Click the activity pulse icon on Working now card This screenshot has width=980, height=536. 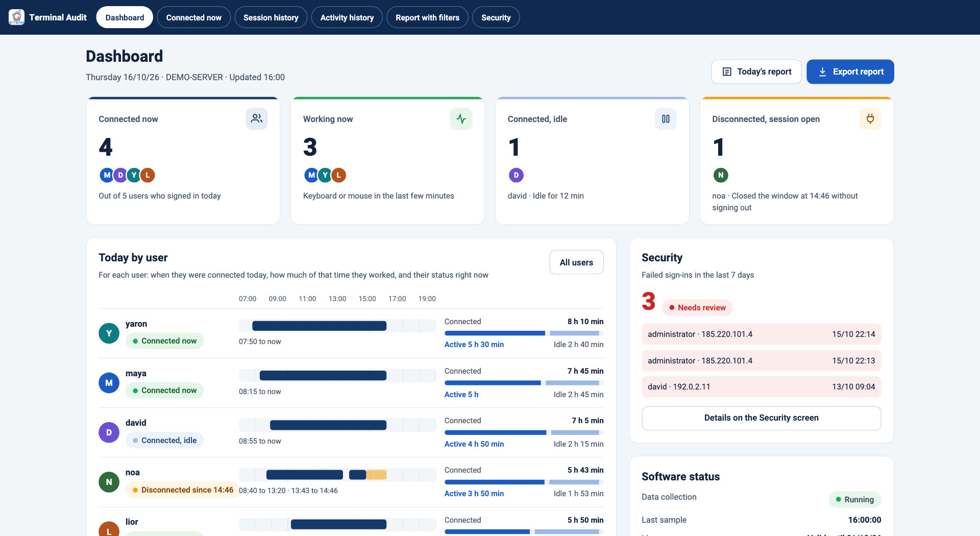click(461, 119)
